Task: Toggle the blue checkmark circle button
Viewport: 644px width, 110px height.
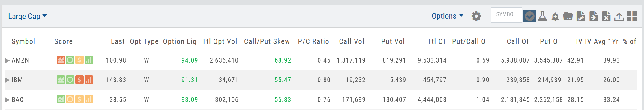Action: (x=530, y=16)
